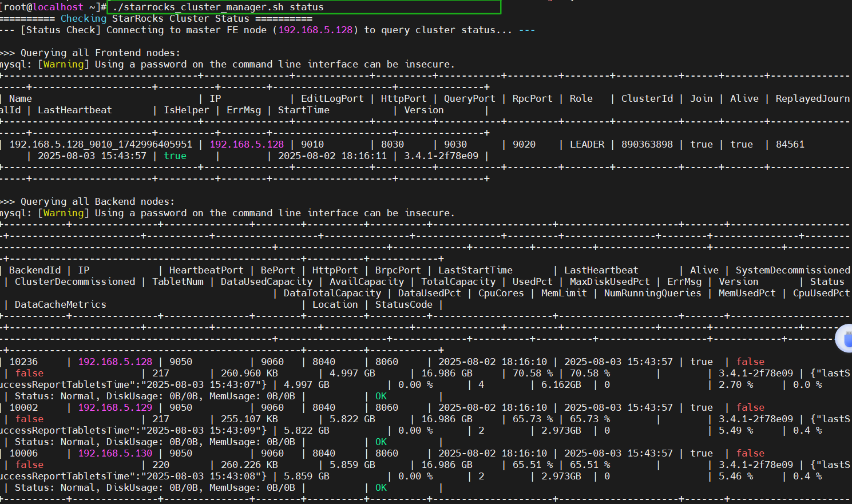Click the 'LastStartTime' column header
Screen dimensions: 852x504
click(475, 270)
